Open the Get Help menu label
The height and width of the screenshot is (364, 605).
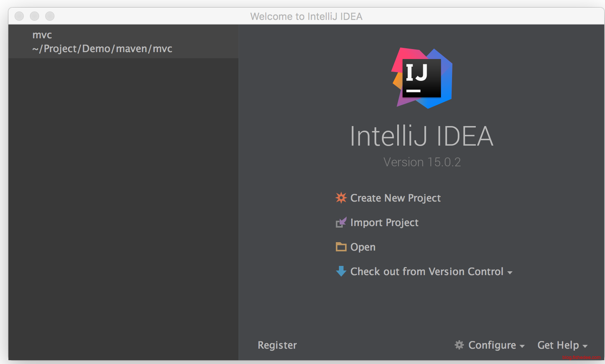[x=558, y=345]
